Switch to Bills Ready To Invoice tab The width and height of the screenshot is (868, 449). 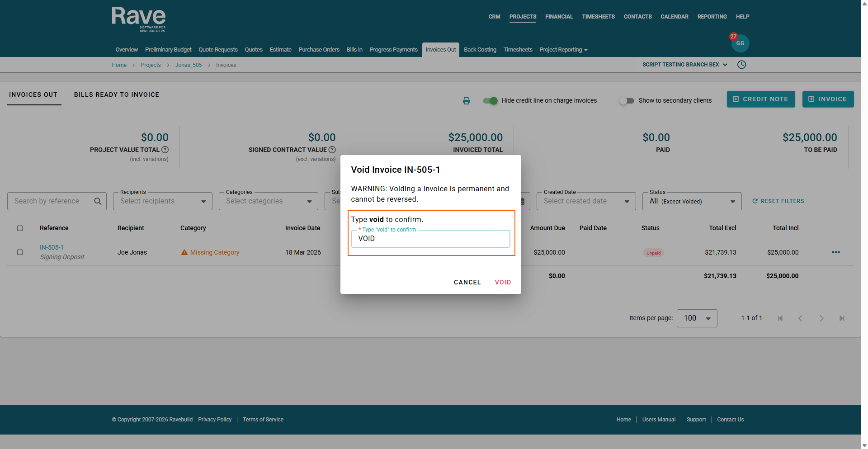117,95
